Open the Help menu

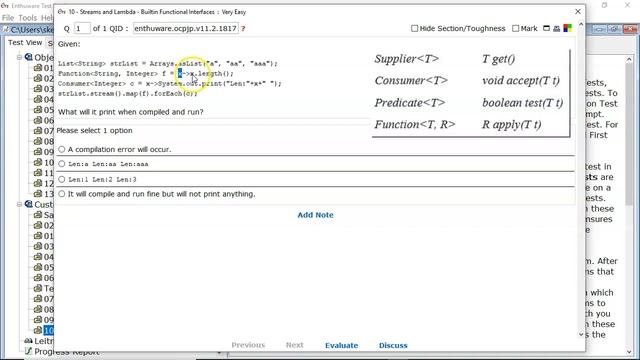(47, 18)
